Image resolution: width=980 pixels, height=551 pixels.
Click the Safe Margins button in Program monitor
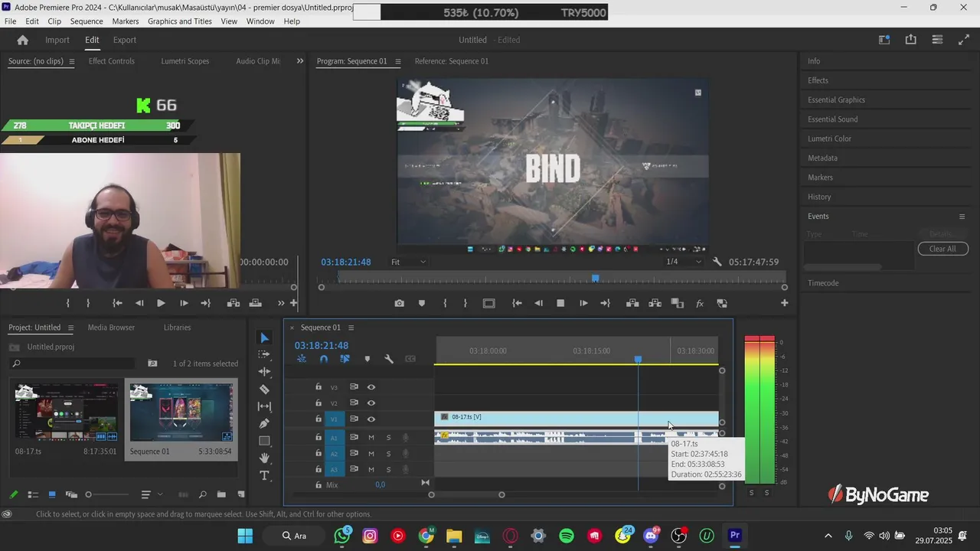click(488, 303)
